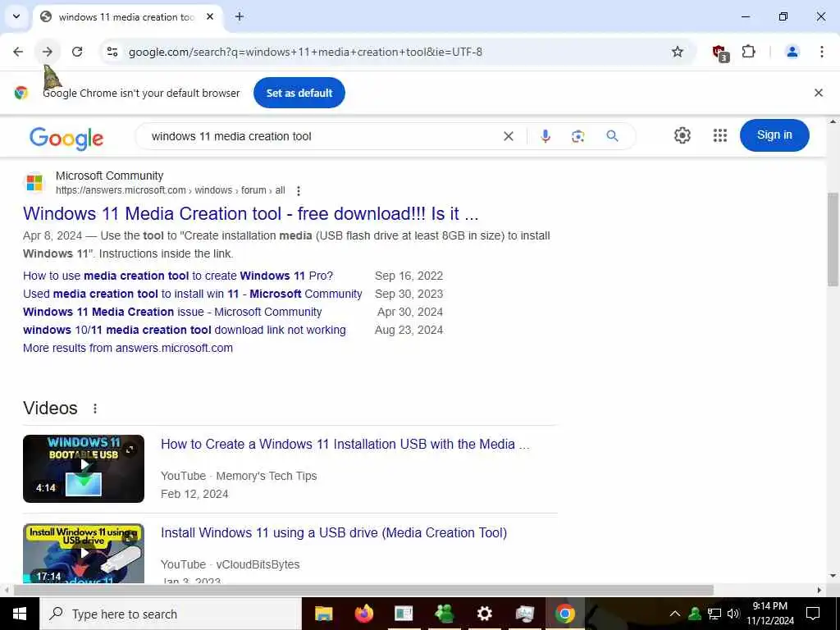Open Chrome's three-dot menu
Screen dimensions: 840x630
[x=822, y=52]
